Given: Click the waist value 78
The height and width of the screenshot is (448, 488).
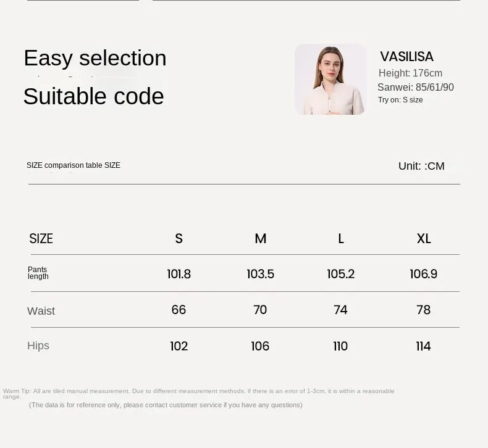Looking at the screenshot, I should click(423, 310).
